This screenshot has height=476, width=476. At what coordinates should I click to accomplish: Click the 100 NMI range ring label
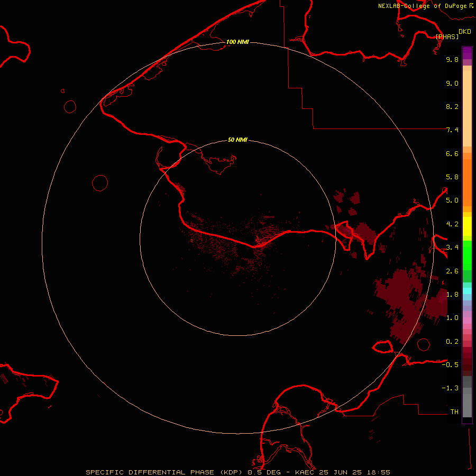[x=237, y=42]
